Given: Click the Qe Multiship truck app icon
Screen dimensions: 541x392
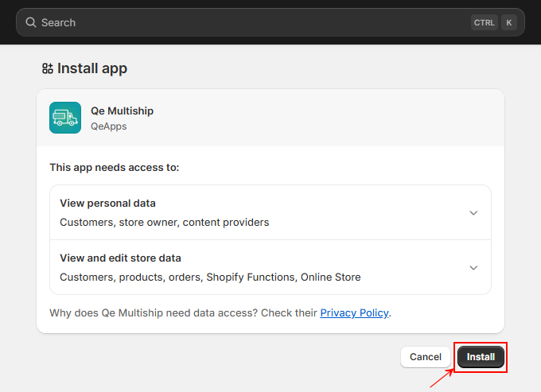Looking at the screenshot, I should tap(65, 118).
